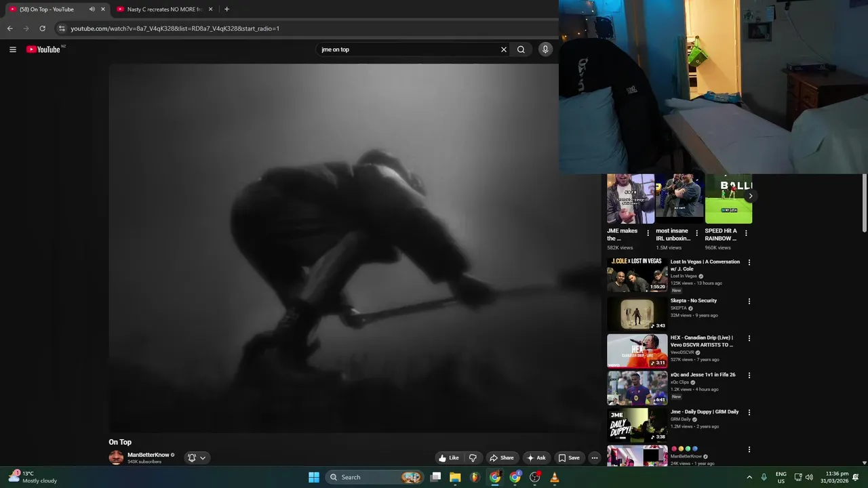Open 'xQc and Jesse 1v1 in Fifa 26'
868x488 pixels.
pyautogui.click(x=703, y=375)
